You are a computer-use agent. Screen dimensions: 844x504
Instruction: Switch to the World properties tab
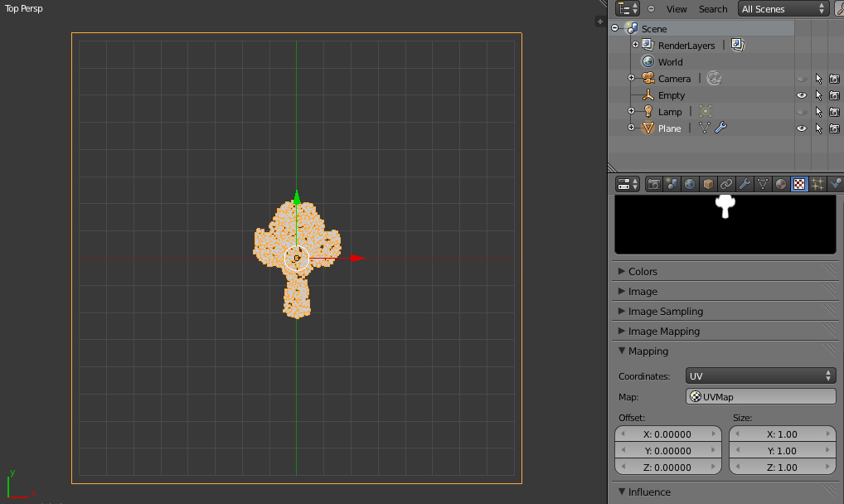pos(690,184)
